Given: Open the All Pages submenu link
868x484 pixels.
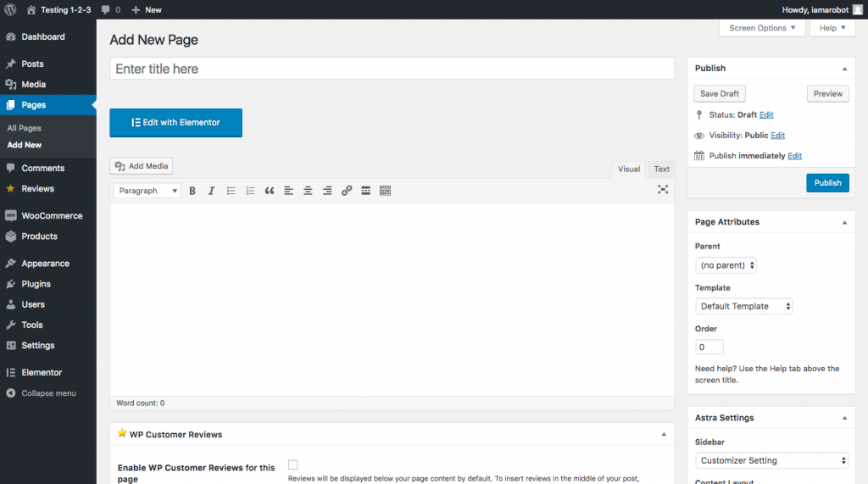Looking at the screenshot, I should [x=25, y=128].
